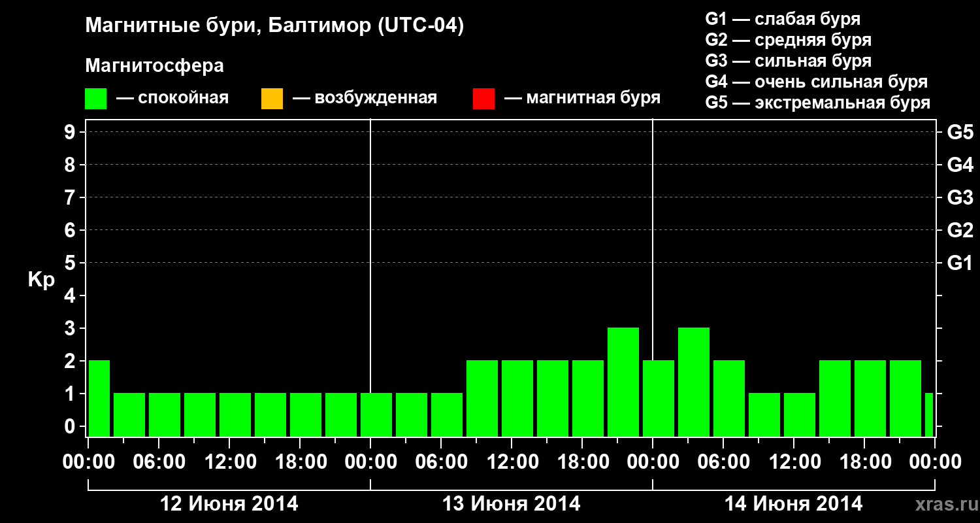Click the right axis label G4
The image size is (980, 523).
(960, 165)
